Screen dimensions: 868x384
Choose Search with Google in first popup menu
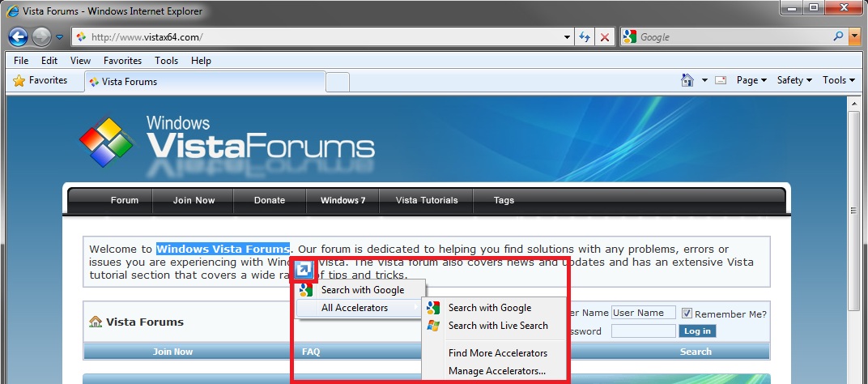[x=361, y=290]
